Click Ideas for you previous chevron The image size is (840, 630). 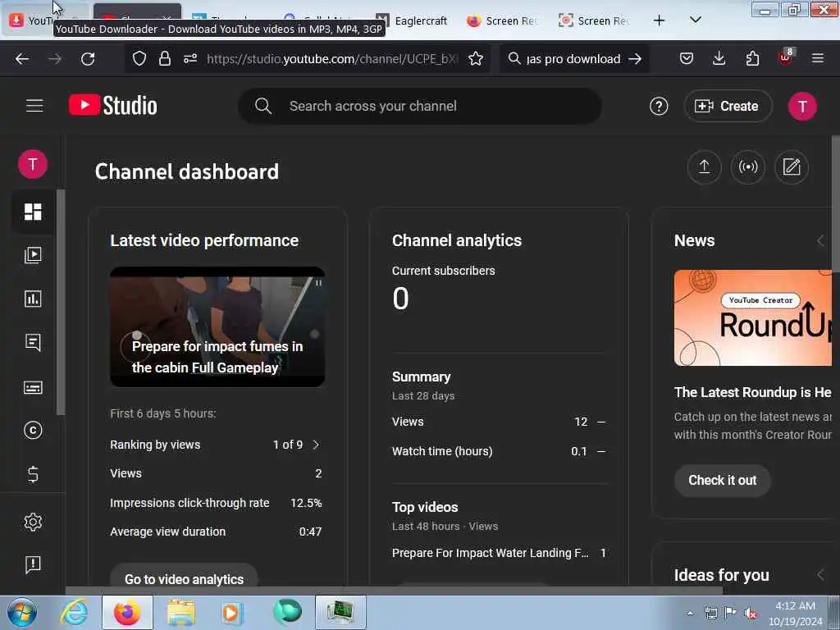[x=820, y=575]
